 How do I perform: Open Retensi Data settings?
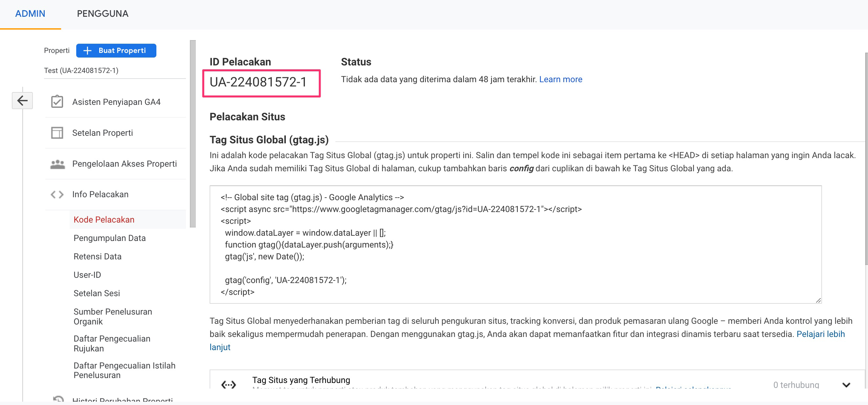point(97,257)
